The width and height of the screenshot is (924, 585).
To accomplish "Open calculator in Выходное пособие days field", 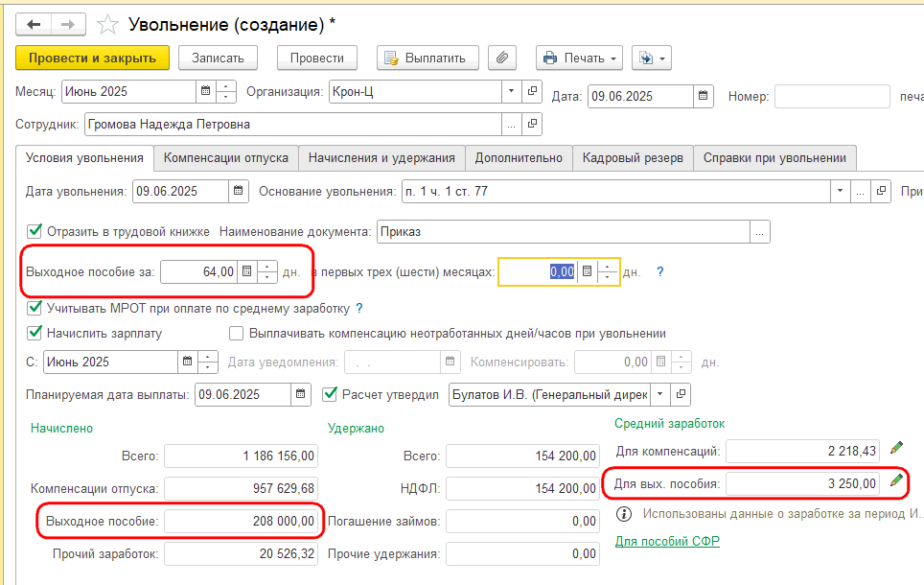I will pos(247,271).
